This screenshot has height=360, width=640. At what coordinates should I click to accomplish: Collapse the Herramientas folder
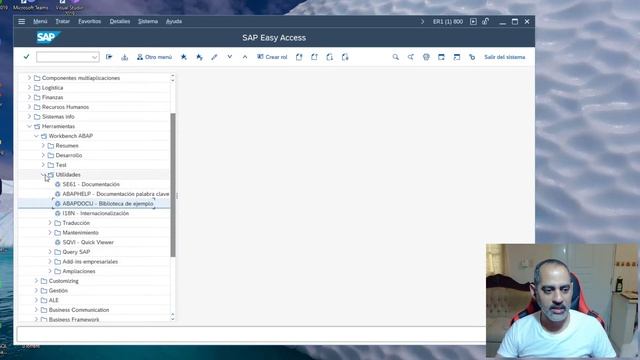(x=29, y=126)
